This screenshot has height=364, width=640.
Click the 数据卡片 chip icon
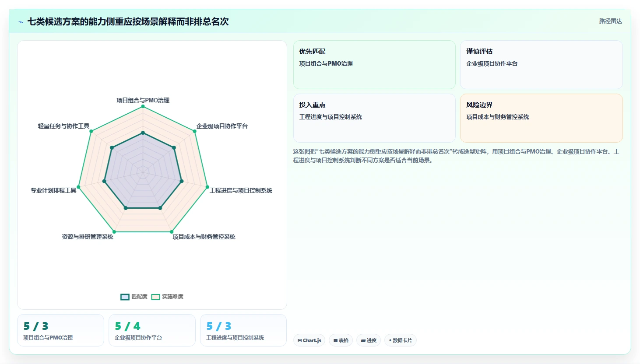[390, 340]
